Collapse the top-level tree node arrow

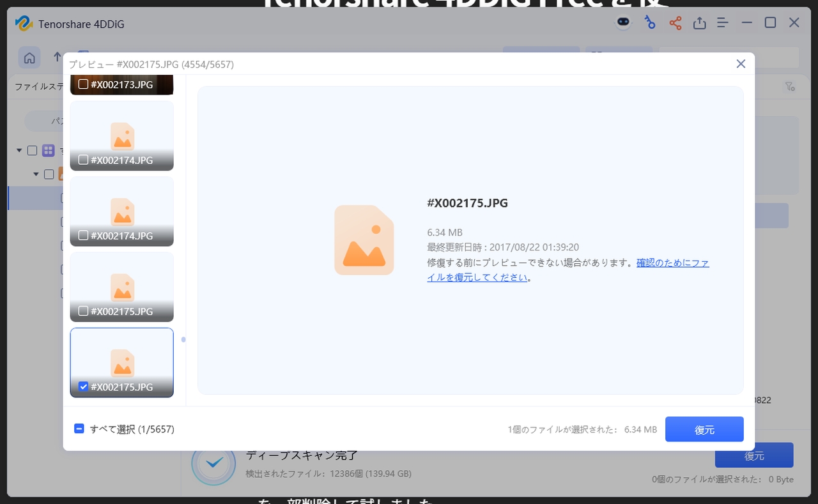(x=19, y=151)
